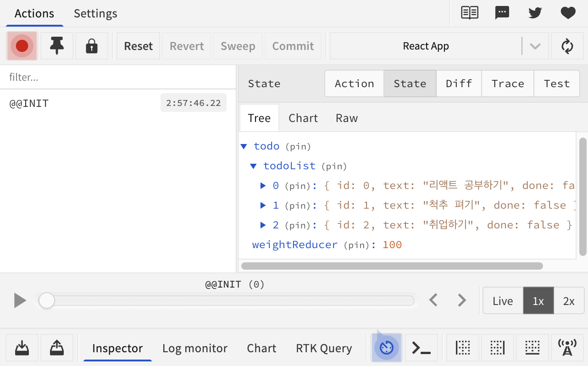The image size is (588, 366).
Task: Step to the previous action arrow
Action: (x=433, y=300)
